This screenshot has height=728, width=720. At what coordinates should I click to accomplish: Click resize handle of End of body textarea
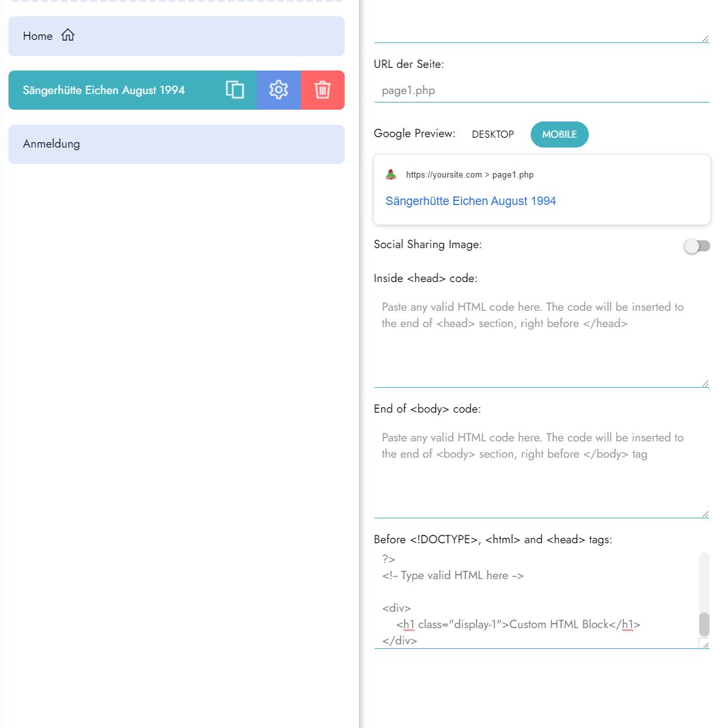tap(705, 514)
